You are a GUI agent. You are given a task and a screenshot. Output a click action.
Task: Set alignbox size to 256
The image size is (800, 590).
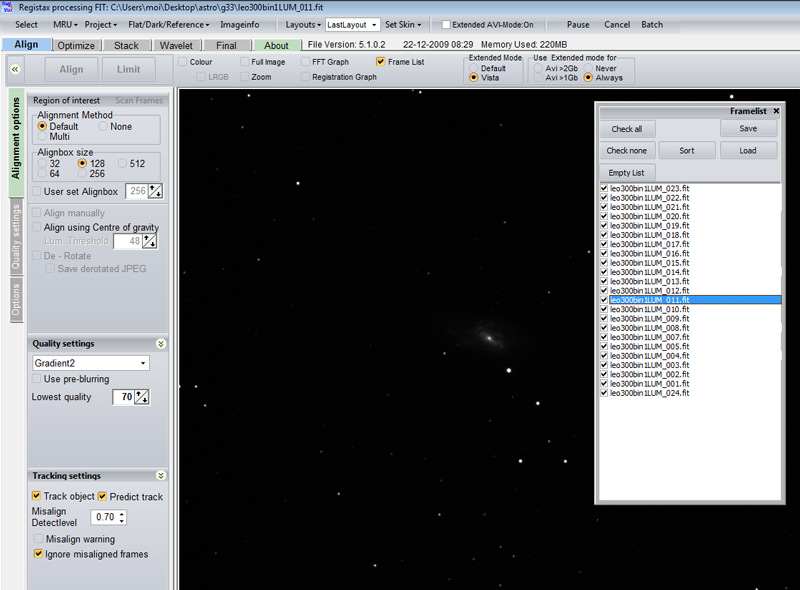(x=82, y=174)
